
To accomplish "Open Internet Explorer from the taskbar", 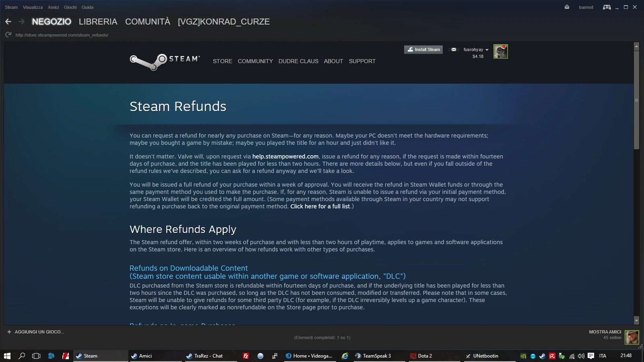I will (345, 356).
